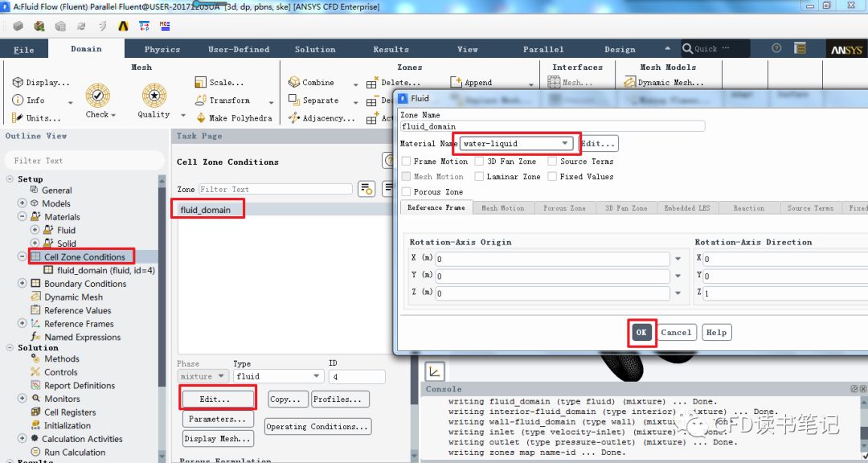Viewport: 868px width, 463px height.
Task: Enable the Source Terms checkbox
Action: tap(552, 162)
